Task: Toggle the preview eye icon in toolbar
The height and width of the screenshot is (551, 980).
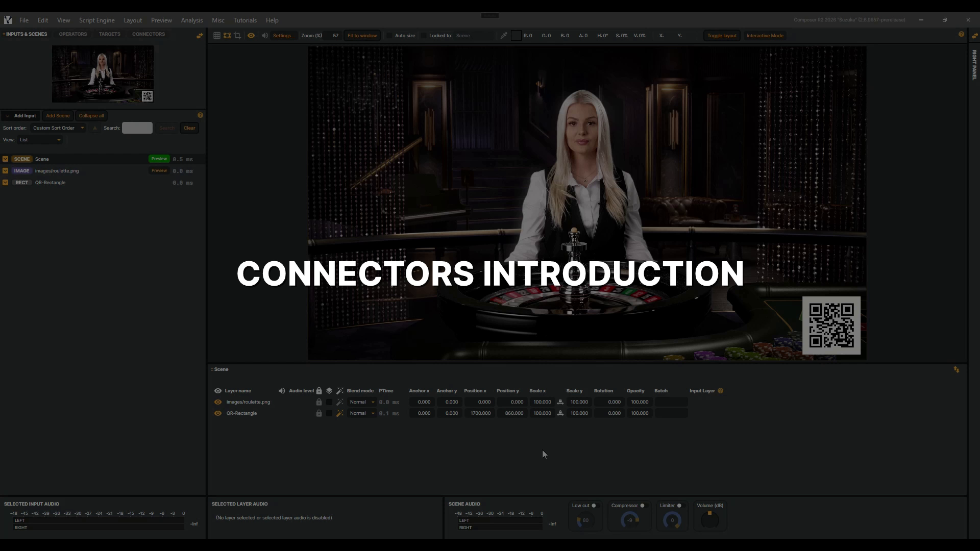Action: [251, 36]
